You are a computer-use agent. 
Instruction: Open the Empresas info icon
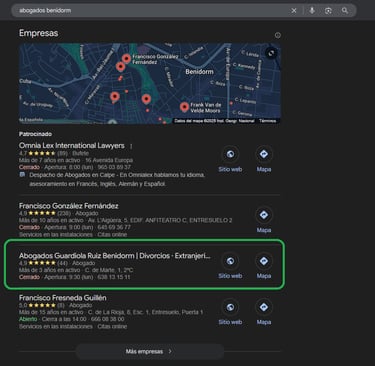pyautogui.click(x=278, y=35)
